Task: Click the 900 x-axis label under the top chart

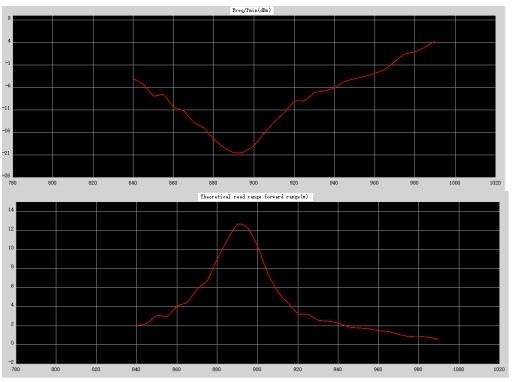Action: (253, 183)
